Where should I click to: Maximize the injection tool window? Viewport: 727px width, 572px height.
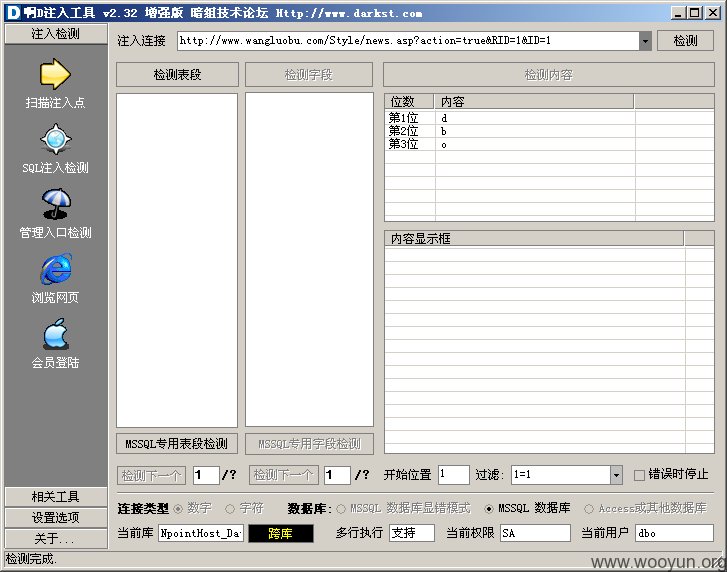point(695,13)
